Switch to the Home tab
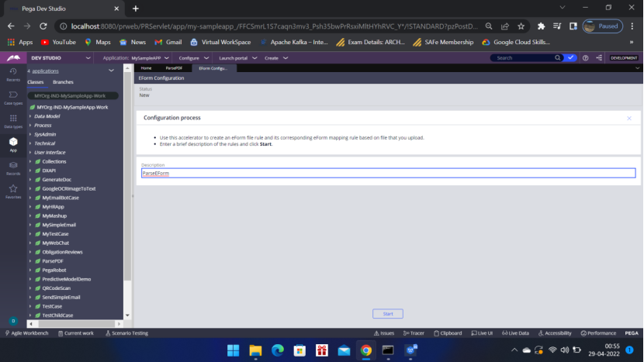644x362 pixels. point(146,68)
